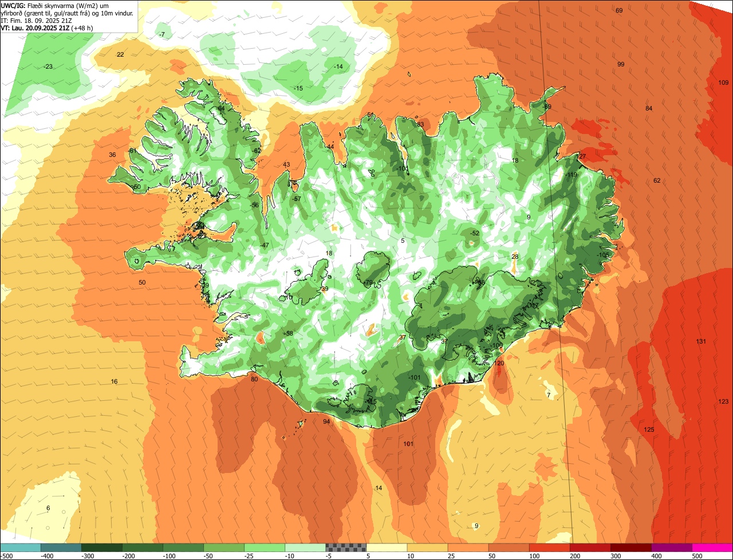Click the map value 84 in the northeast sea
Screen dimensions: 733x560
pos(649,108)
